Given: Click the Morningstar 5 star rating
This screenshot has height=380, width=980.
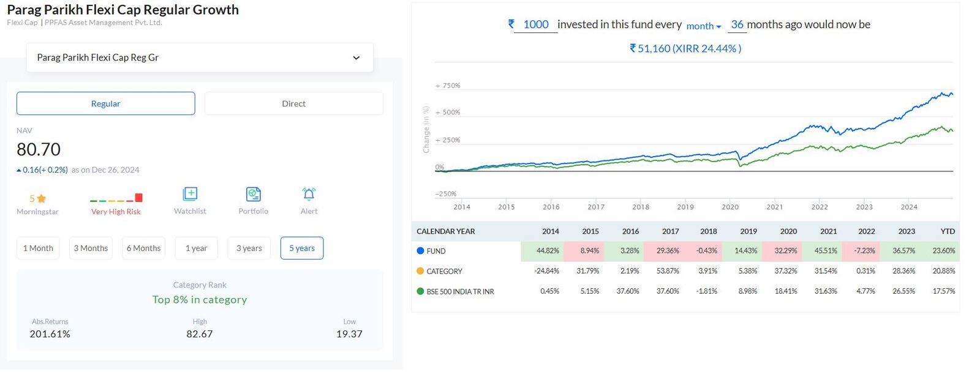Looking at the screenshot, I should point(37,198).
